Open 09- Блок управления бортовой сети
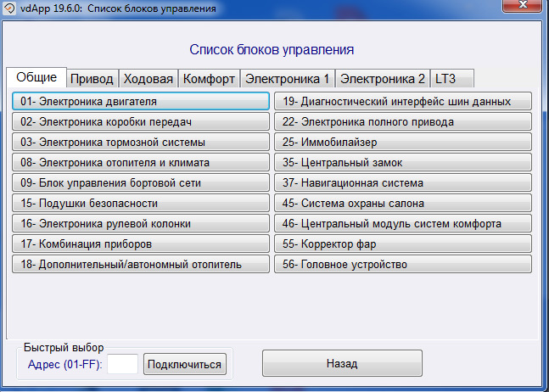The width and height of the screenshot is (549, 392). pyautogui.click(x=141, y=182)
